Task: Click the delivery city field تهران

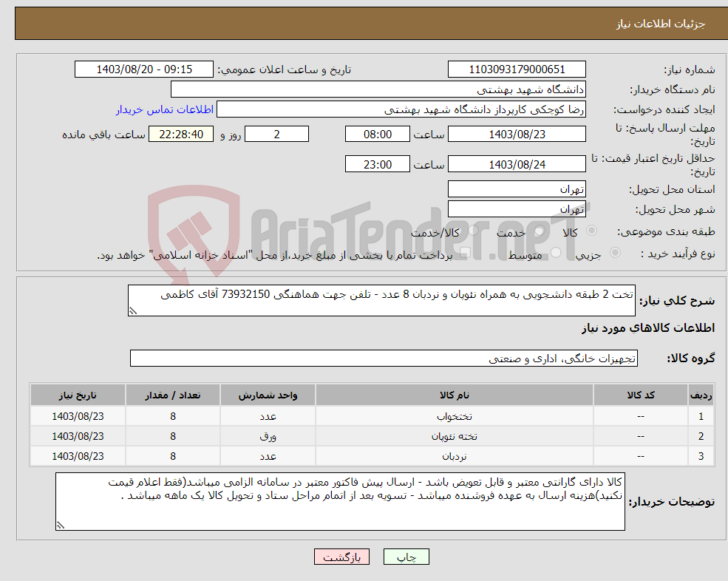Action: [517, 209]
